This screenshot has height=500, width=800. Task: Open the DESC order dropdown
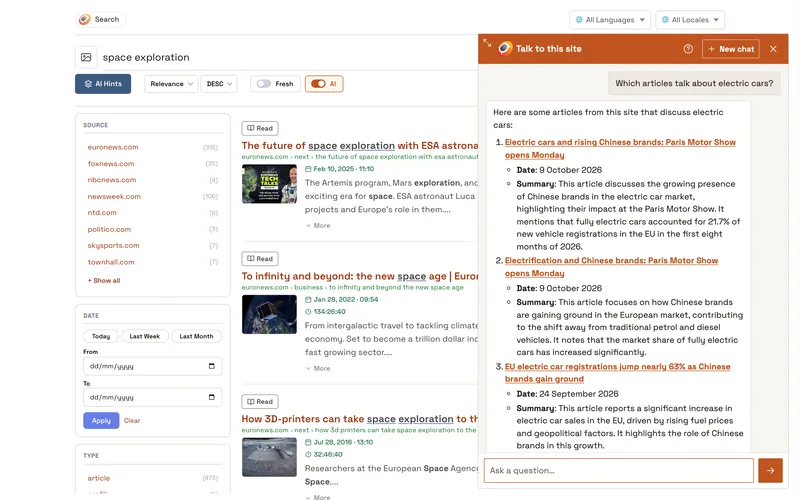tap(219, 84)
